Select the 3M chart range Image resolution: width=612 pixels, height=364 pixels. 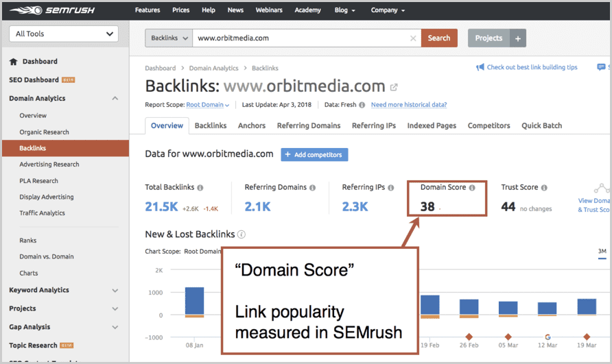(602, 252)
